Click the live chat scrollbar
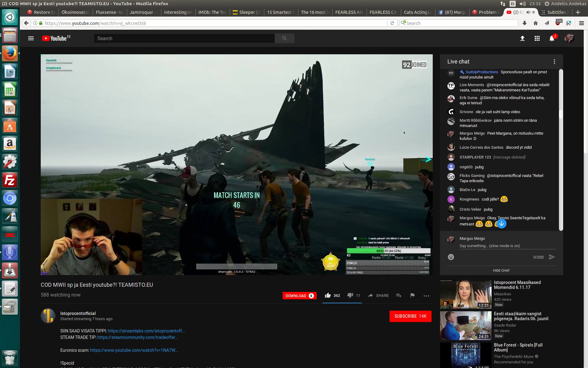Image resolution: width=588 pixels, height=368 pixels. point(561,114)
